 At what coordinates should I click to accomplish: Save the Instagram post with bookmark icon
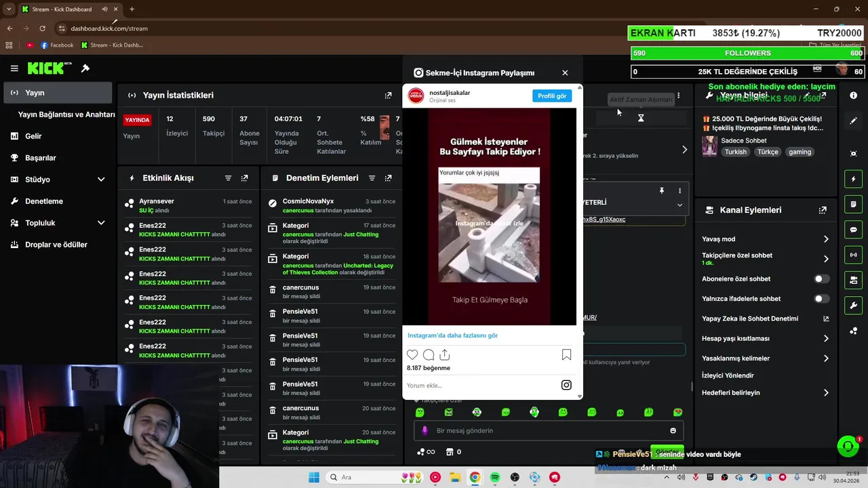pyautogui.click(x=566, y=354)
